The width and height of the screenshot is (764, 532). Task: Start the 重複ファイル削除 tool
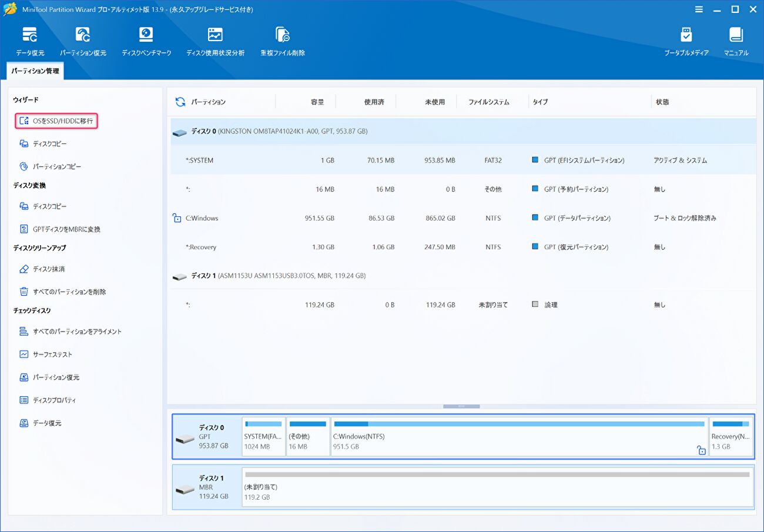coord(283,41)
